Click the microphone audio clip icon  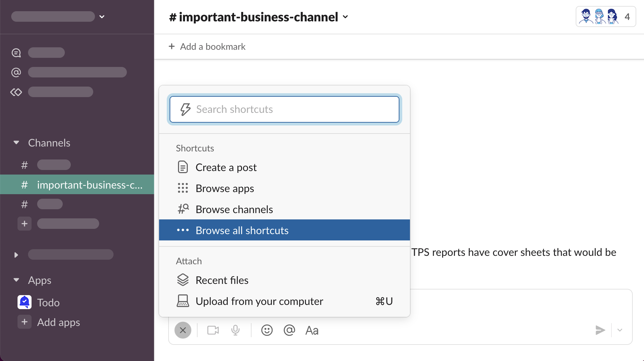tap(235, 330)
